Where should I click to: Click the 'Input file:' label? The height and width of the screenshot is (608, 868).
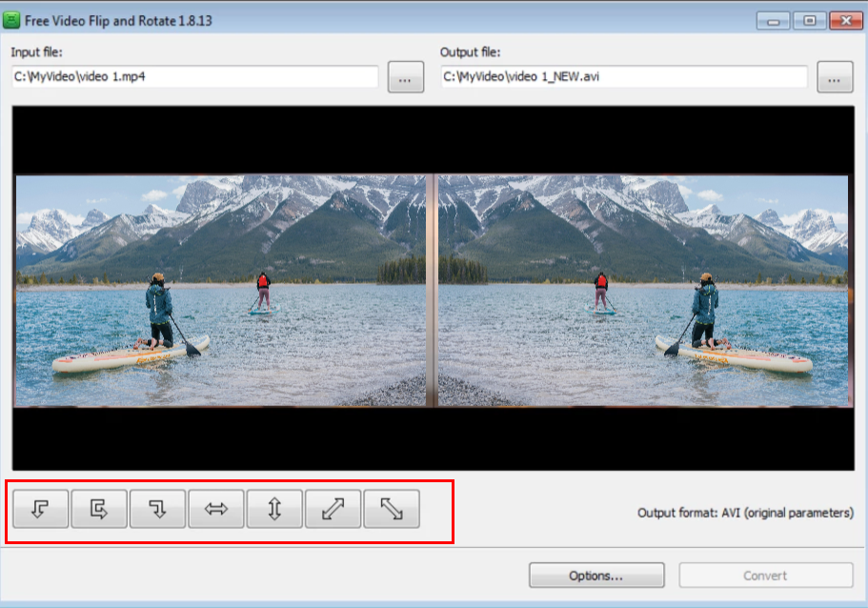36,52
